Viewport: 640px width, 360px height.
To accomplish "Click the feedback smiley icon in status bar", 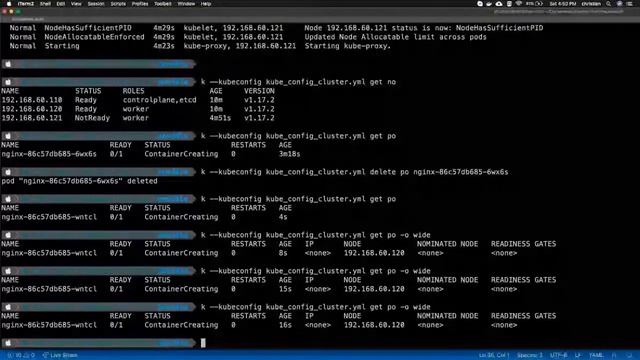I will pos(614,355).
